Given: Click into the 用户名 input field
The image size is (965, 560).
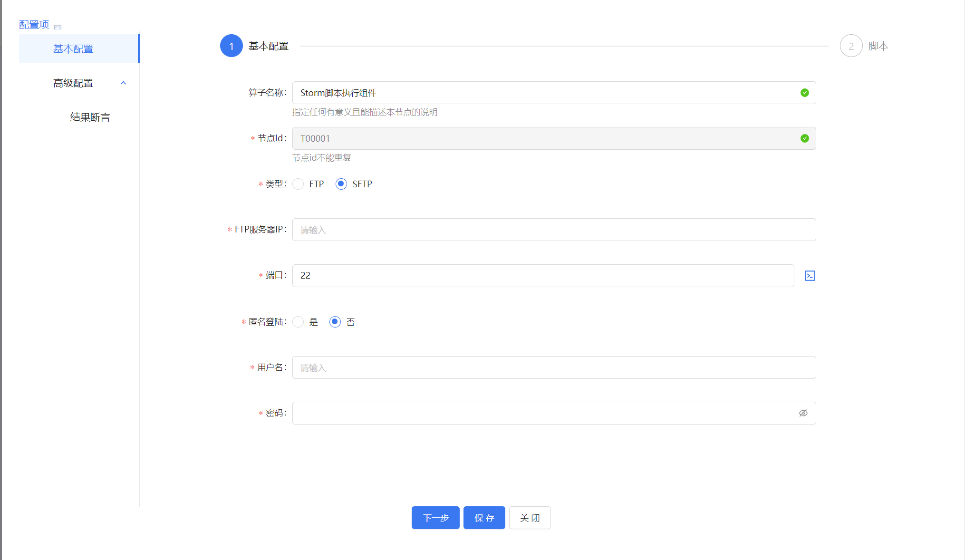Looking at the screenshot, I should pos(554,367).
